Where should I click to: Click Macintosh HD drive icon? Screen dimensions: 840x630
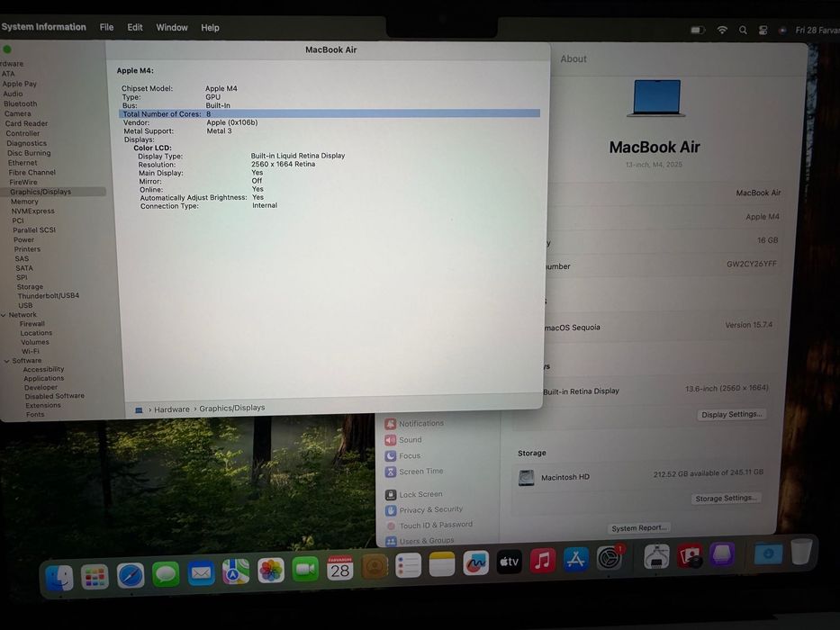(x=526, y=477)
